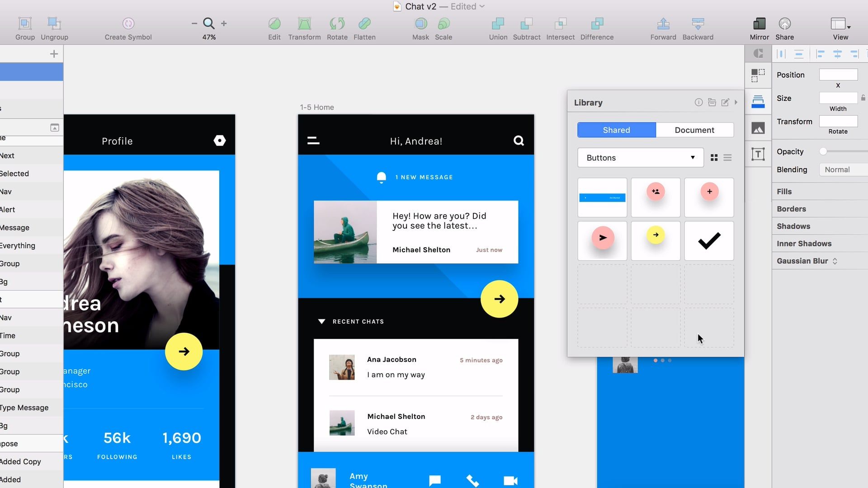868x488 pixels.
Task: Select the pink add-user button thumbnail
Action: (x=656, y=197)
